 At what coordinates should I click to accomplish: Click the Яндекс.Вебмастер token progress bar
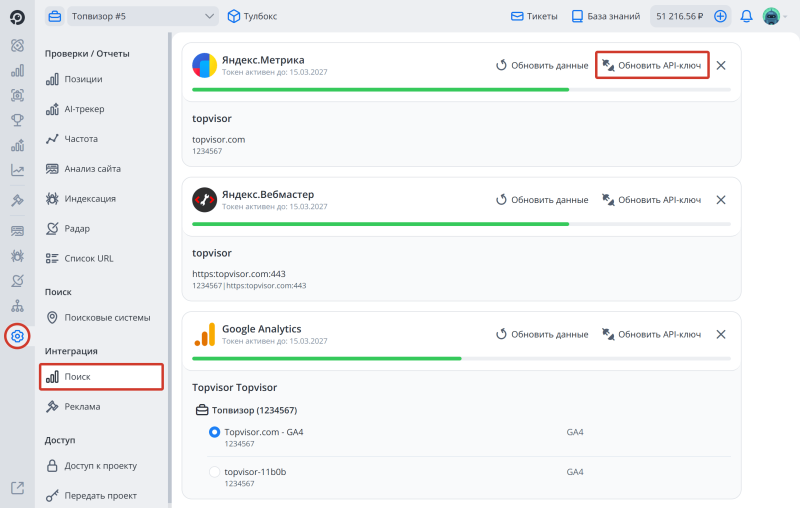pyautogui.click(x=461, y=224)
